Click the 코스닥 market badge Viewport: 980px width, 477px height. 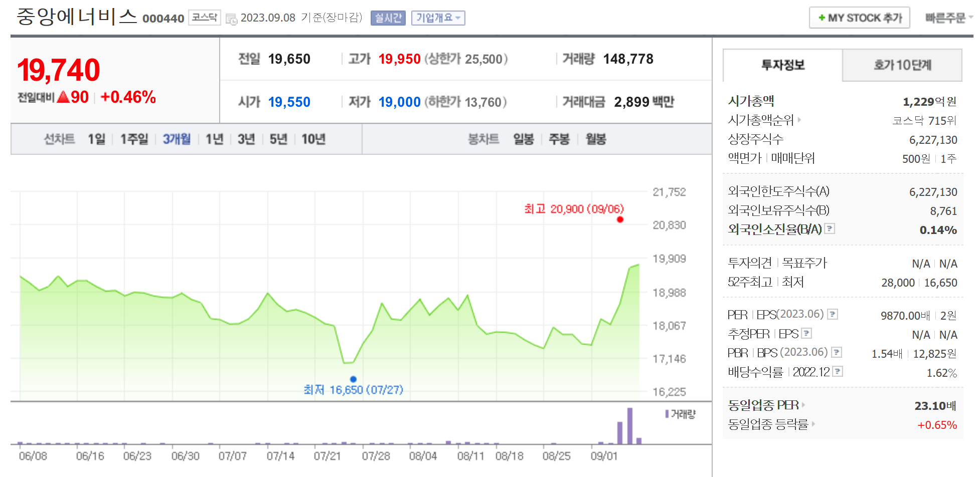205,18
